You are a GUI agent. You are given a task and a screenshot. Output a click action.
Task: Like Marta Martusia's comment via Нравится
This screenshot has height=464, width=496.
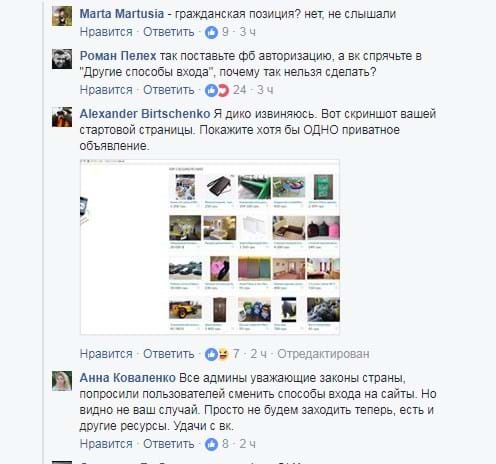click(106, 32)
